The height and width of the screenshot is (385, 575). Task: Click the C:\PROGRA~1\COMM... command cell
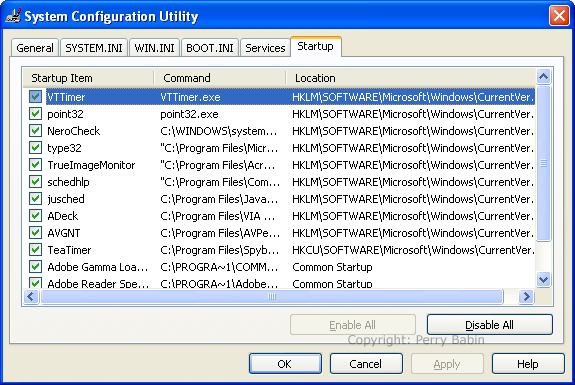click(219, 267)
